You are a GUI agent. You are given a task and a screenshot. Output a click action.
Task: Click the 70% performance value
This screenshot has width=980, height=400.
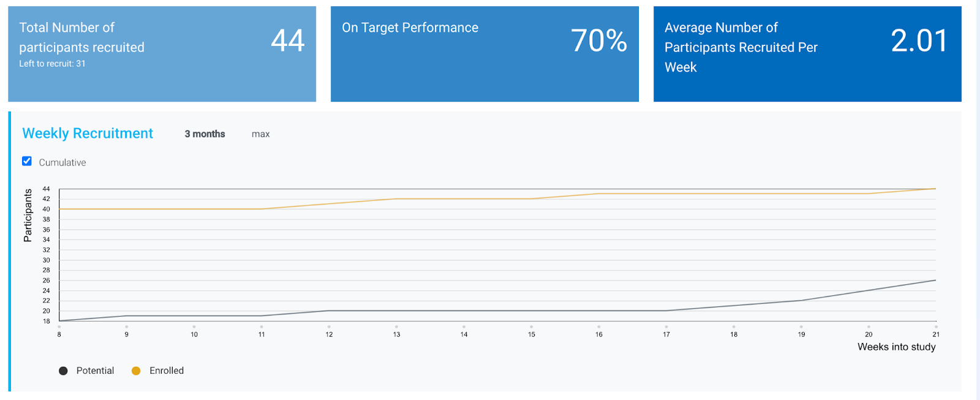pos(598,41)
